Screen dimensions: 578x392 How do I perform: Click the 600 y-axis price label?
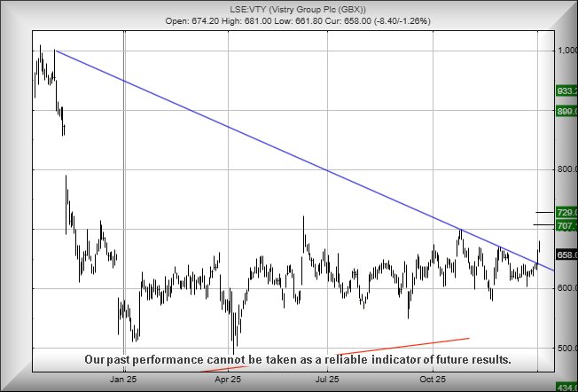pyautogui.click(x=566, y=287)
